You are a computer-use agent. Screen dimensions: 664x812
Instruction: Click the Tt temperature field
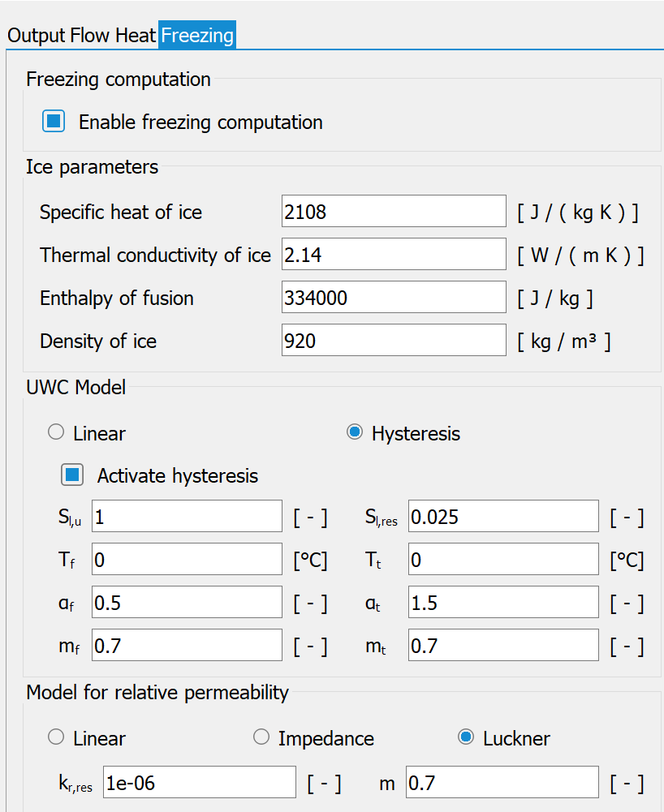pos(503,559)
